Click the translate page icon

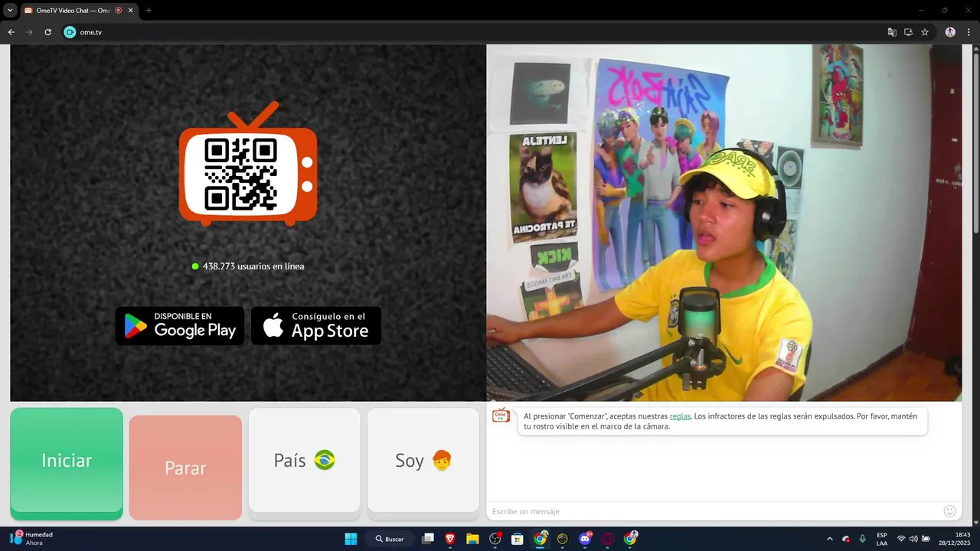coord(891,32)
